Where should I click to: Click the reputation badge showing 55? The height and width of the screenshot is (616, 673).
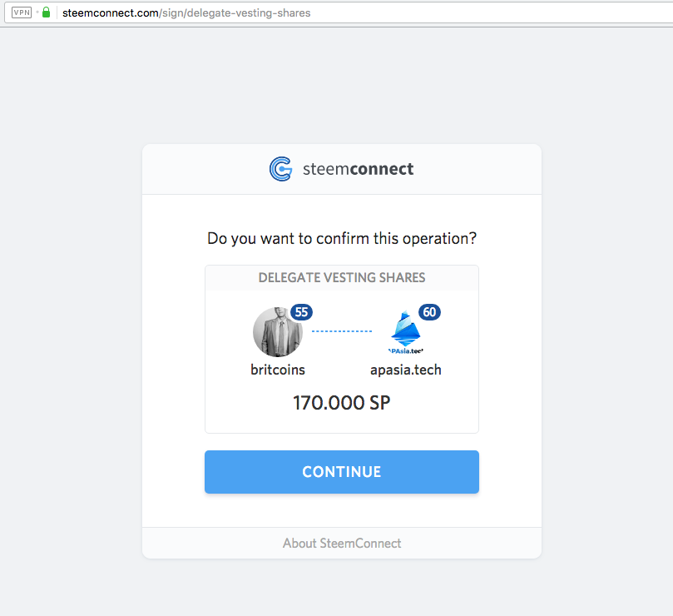301,312
